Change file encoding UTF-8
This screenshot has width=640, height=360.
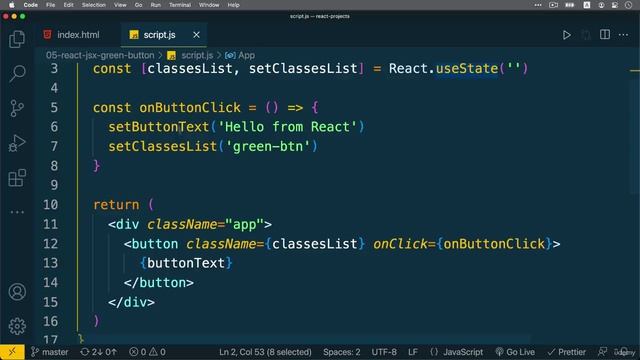point(384,352)
